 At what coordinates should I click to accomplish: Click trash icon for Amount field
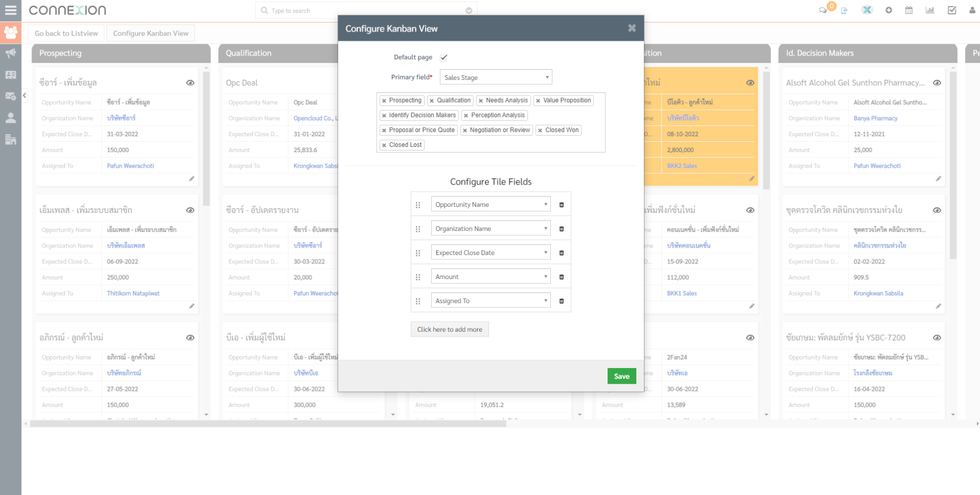click(x=562, y=277)
